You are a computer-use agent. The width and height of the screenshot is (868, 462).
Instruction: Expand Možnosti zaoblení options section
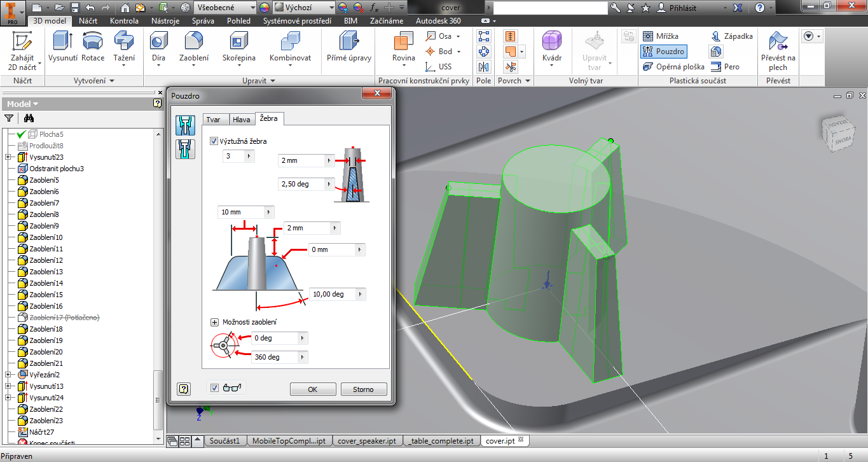pyautogui.click(x=214, y=322)
